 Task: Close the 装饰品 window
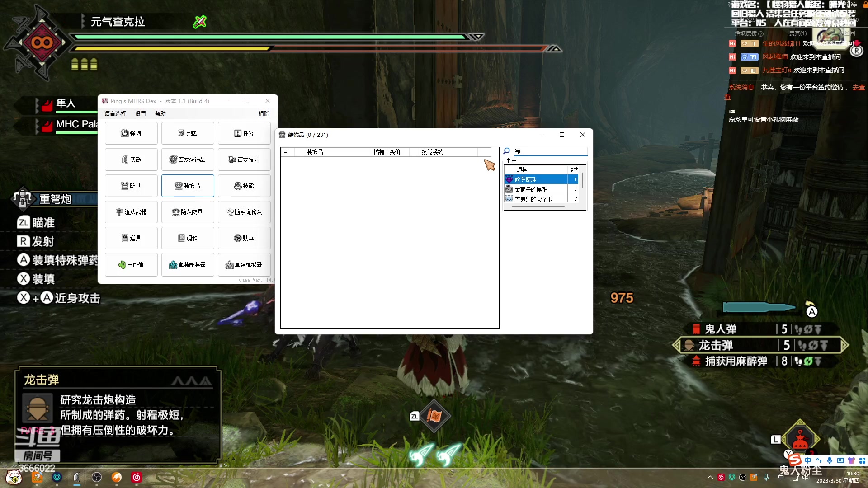tap(583, 135)
